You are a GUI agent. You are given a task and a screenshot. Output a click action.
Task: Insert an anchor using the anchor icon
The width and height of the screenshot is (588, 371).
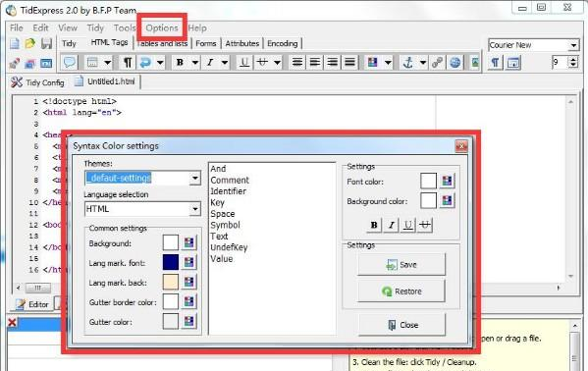[408, 62]
